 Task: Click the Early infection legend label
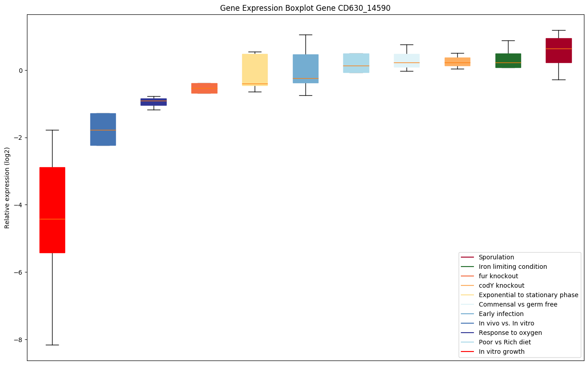[x=501, y=314]
